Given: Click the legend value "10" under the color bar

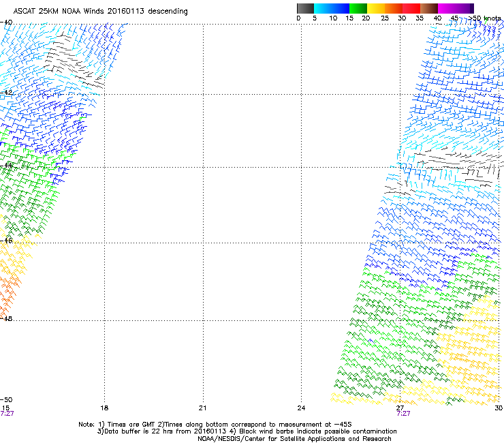Looking at the screenshot, I should (333, 18).
